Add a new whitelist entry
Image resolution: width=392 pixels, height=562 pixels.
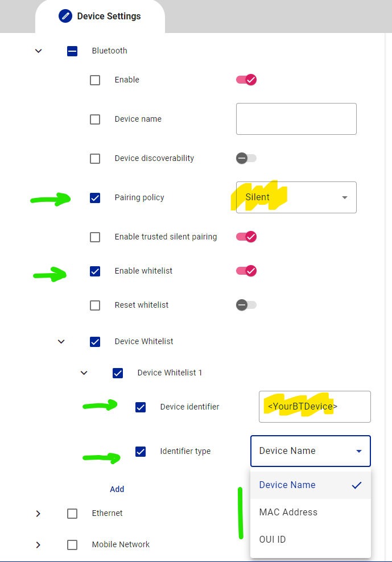point(117,489)
